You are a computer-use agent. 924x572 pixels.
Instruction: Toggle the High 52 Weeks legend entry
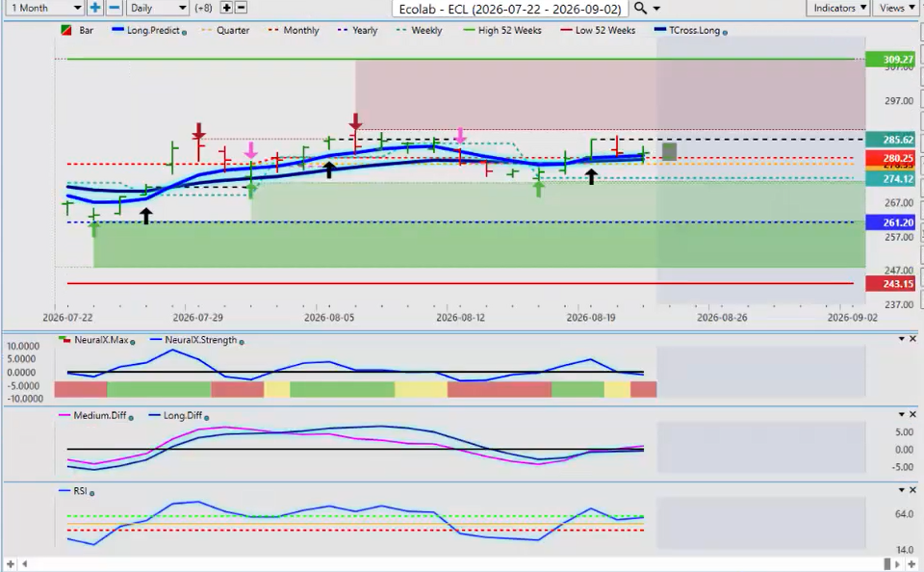[502, 30]
